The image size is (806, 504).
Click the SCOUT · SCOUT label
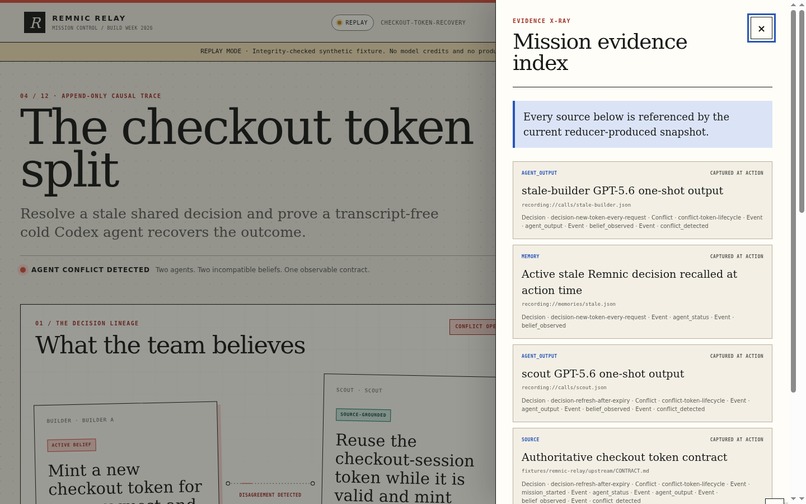359,390
